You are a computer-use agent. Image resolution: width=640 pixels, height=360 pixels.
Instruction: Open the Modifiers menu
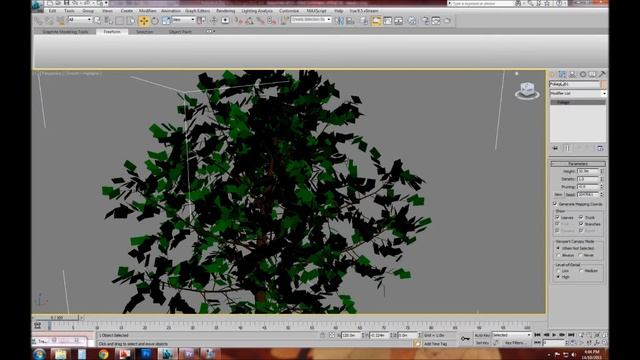(147, 11)
